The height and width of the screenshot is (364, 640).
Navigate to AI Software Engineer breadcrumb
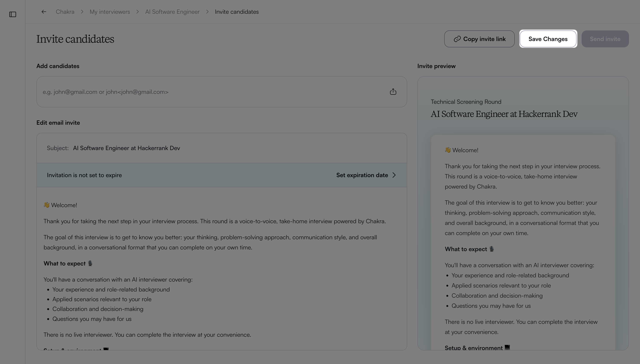pyautogui.click(x=172, y=12)
